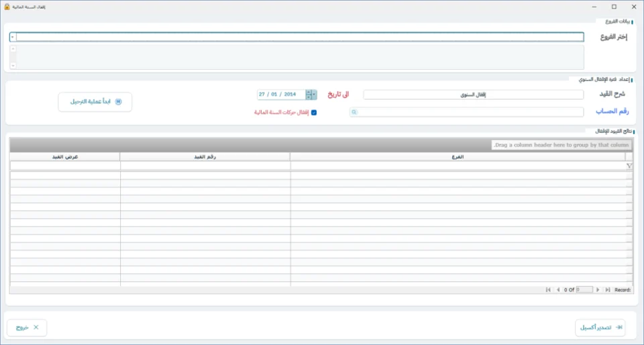This screenshot has width=644, height=345.
Task: Go to next record in the navigator
Action: tap(598, 289)
